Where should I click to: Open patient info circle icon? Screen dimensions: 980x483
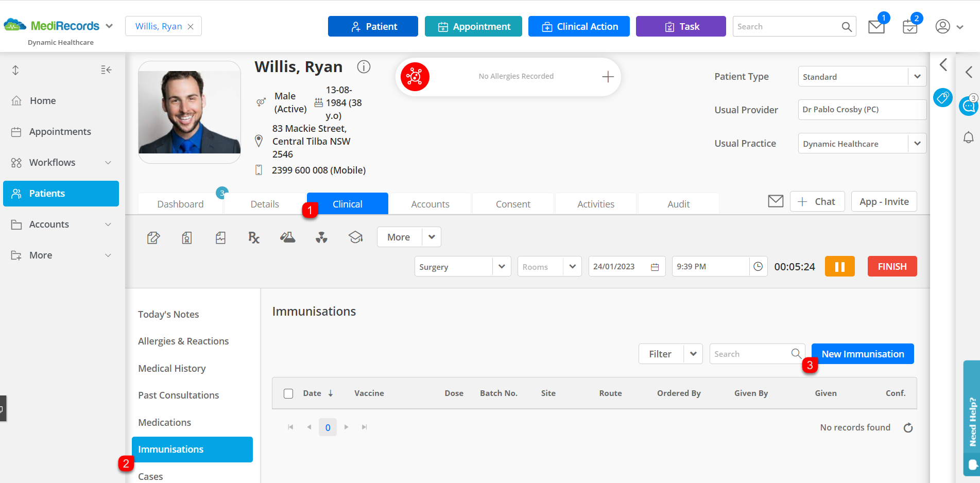[x=364, y=67]
